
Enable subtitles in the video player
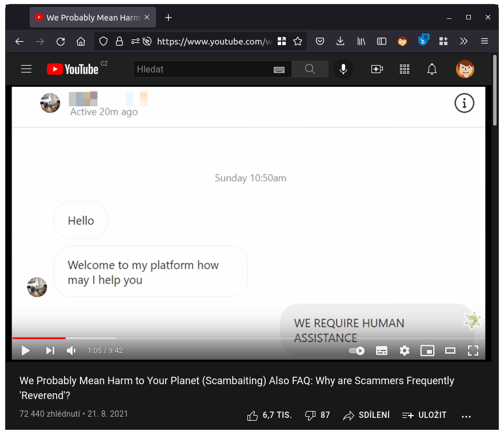click(382, 351)
